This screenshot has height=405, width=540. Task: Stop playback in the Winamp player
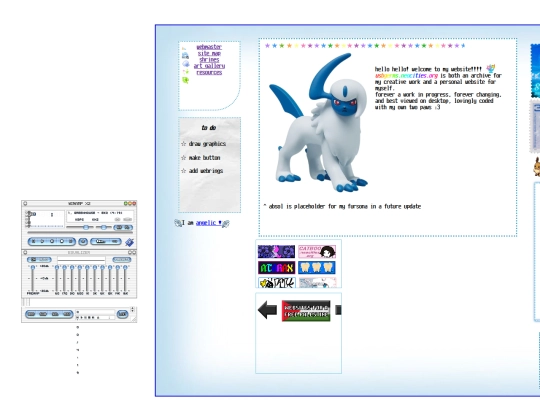pos(62,241)
